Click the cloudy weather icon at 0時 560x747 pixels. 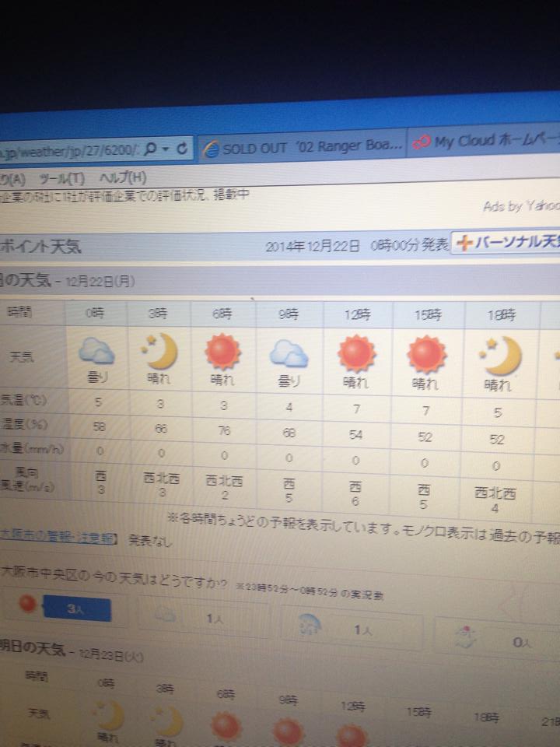tap(96, 353)
